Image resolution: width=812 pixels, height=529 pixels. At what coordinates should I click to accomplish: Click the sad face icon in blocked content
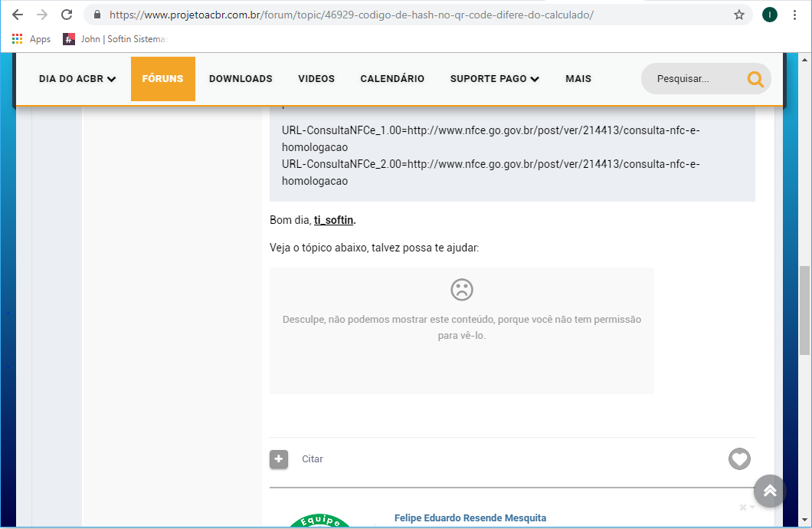pos(462,290)
